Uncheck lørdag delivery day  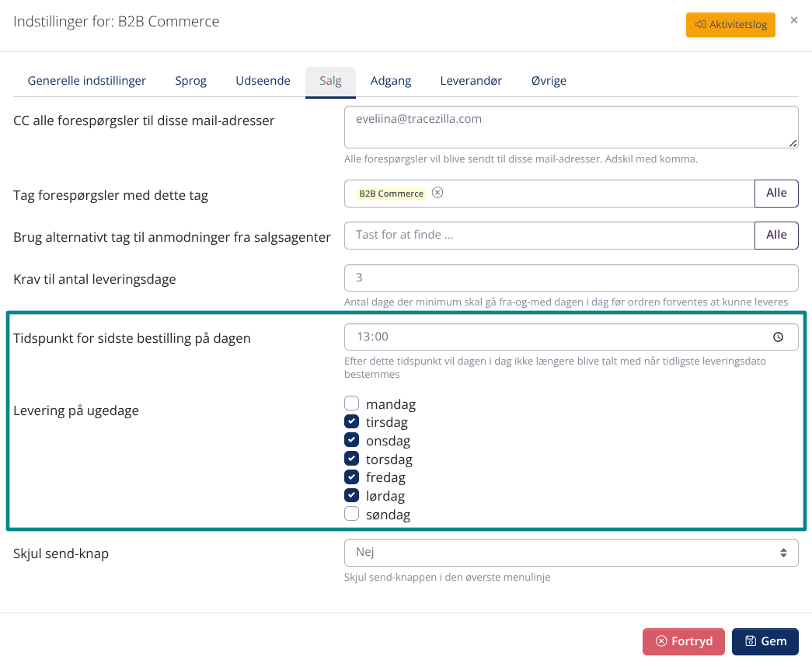352,495
